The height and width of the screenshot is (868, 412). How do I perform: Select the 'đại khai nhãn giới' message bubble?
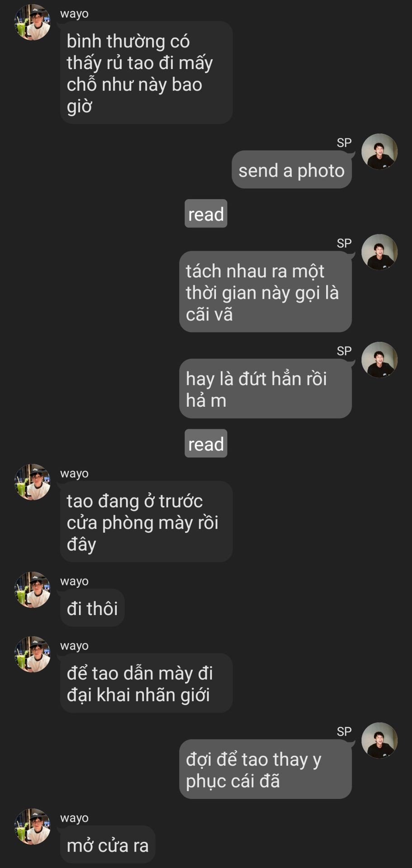[x=146, y=683]
